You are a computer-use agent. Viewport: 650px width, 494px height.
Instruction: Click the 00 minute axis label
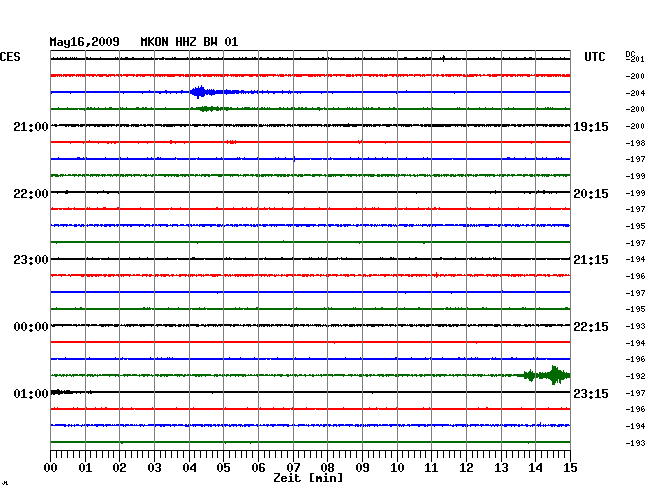click(x=51, y=467)
